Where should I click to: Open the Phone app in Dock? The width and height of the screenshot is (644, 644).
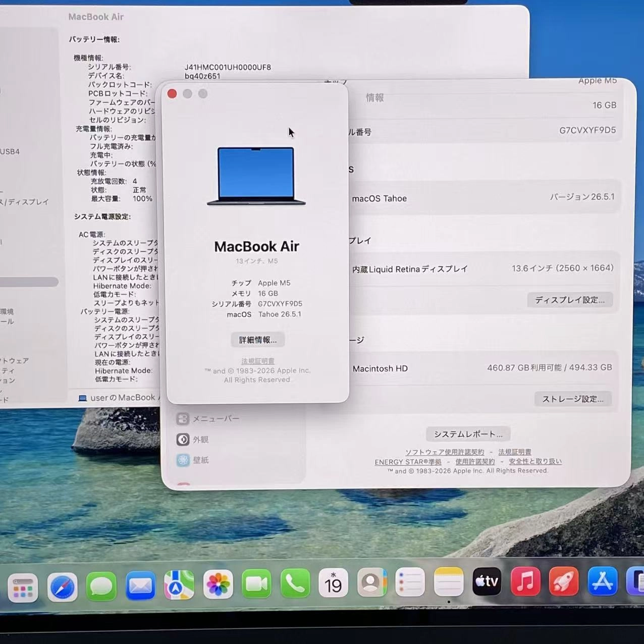(295, 583)
